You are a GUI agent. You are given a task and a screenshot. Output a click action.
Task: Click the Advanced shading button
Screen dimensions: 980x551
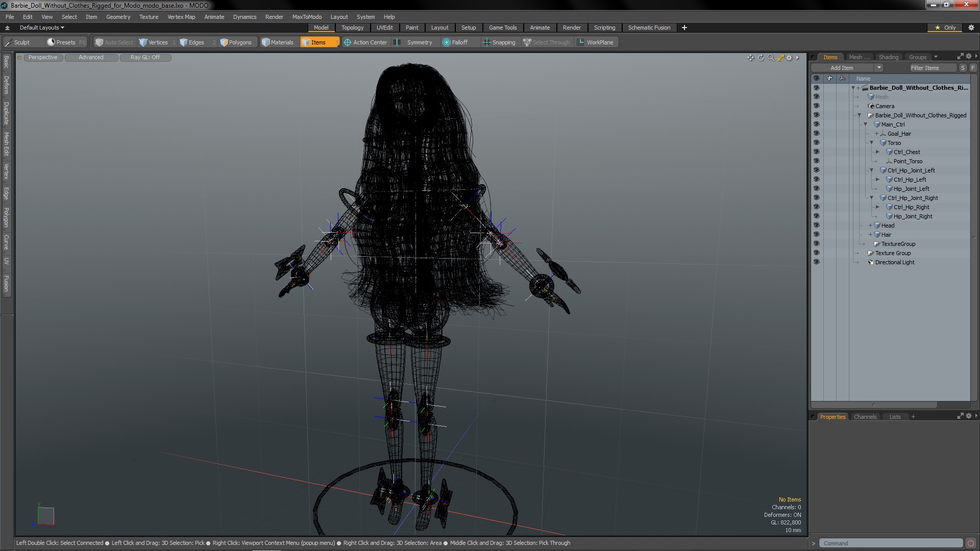[x=91, y=58]
